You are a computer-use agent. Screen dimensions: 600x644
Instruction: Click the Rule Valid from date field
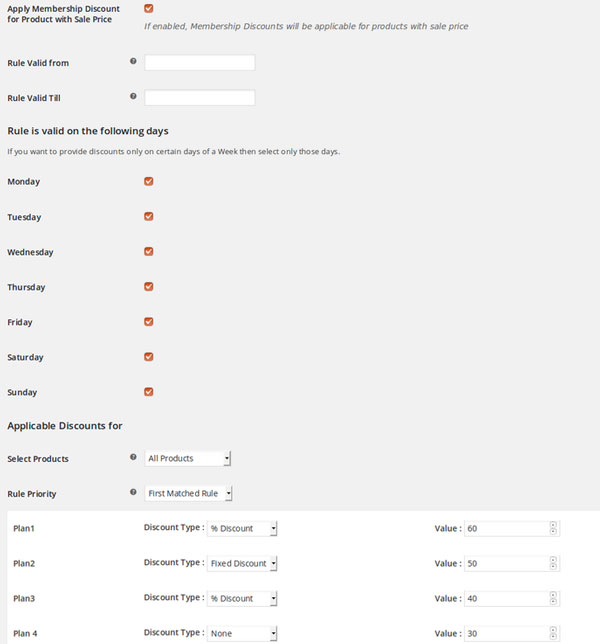click(200, 62)
